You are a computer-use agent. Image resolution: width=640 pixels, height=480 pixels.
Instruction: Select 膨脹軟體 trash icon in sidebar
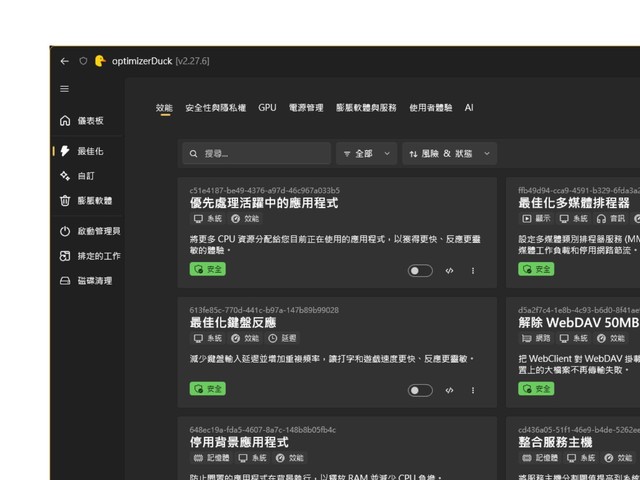pyautogui.click(x=65, y=200)
